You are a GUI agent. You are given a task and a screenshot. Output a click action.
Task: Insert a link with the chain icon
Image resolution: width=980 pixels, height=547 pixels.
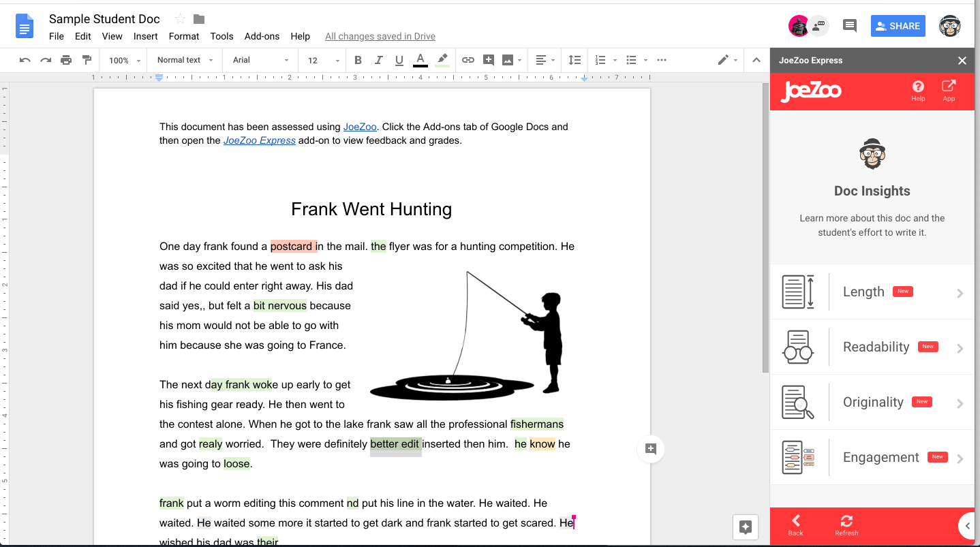coord(468,60)
